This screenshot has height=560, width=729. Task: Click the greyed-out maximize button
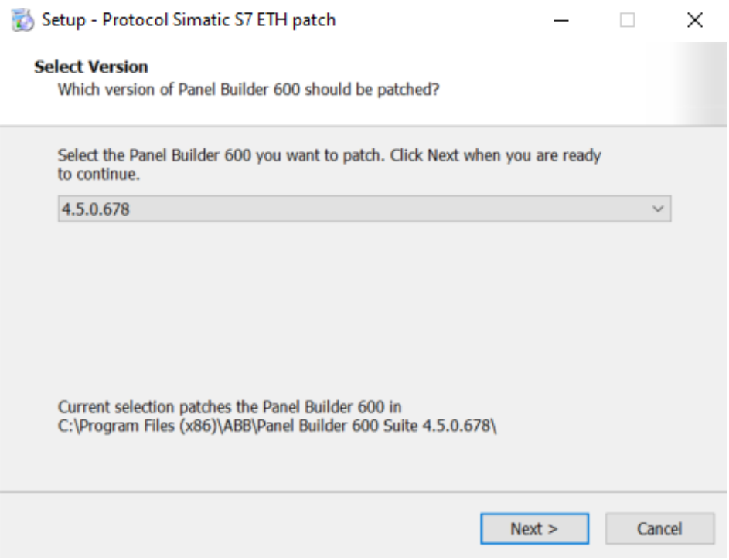click(x=628, y=21)
